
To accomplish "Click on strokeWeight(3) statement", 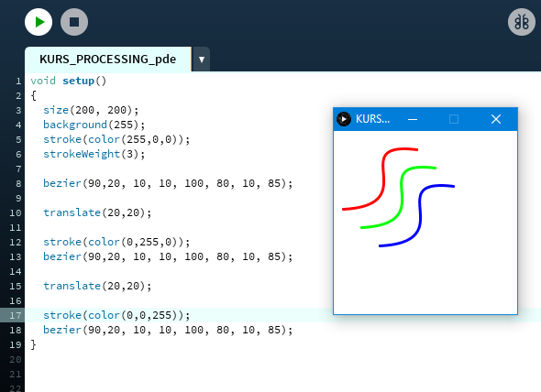I will (94, 154).
